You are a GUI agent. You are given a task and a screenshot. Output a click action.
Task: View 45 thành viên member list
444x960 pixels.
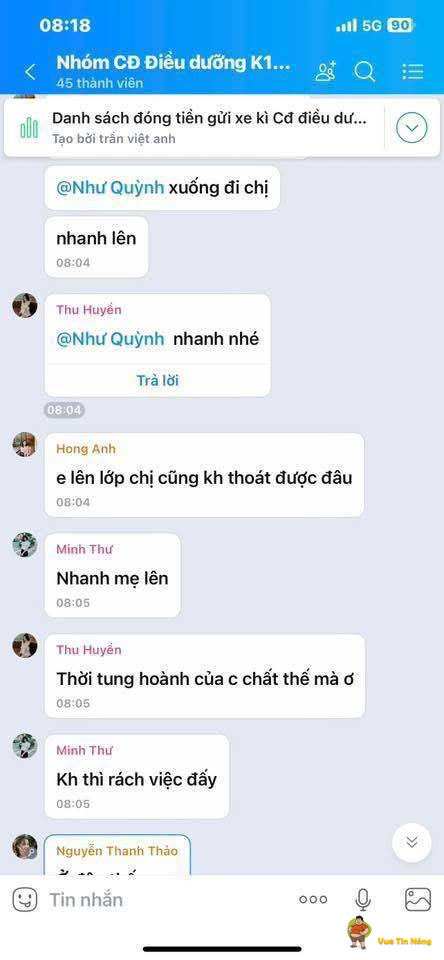99,83
